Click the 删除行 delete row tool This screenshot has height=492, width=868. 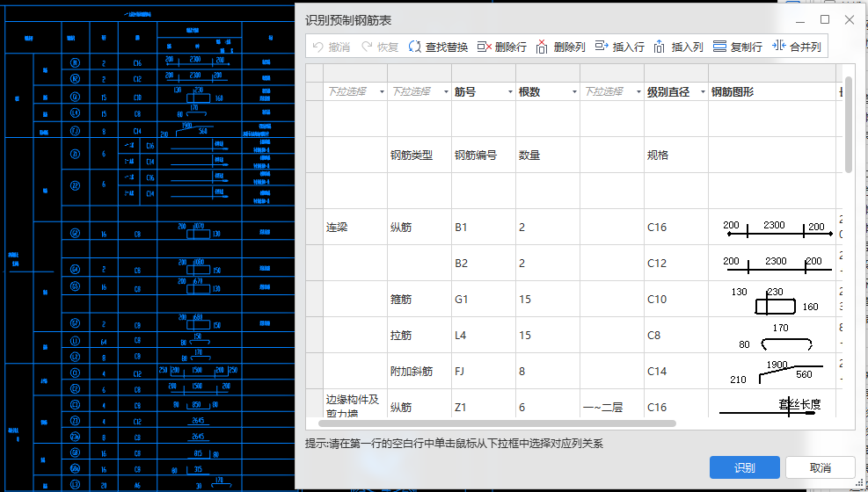coord(501,47)
